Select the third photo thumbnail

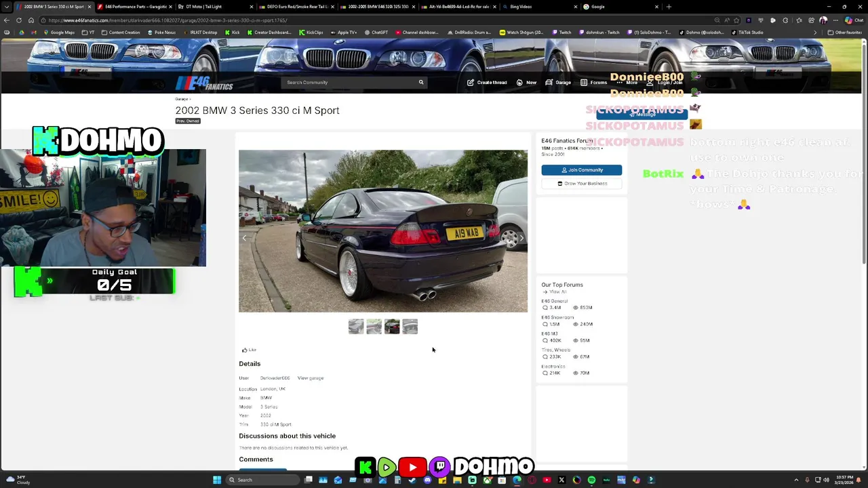[392, 327]
